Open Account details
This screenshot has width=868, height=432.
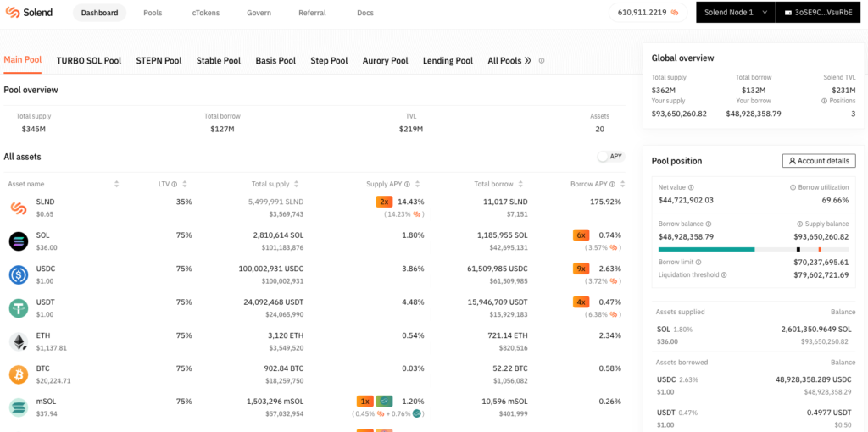819,161
